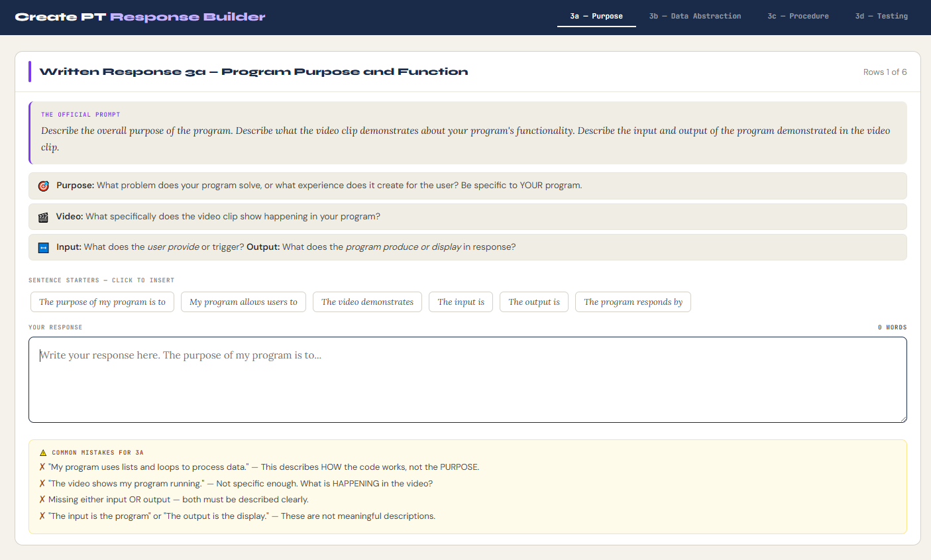Focus the Your Response text area

(467, 380)
